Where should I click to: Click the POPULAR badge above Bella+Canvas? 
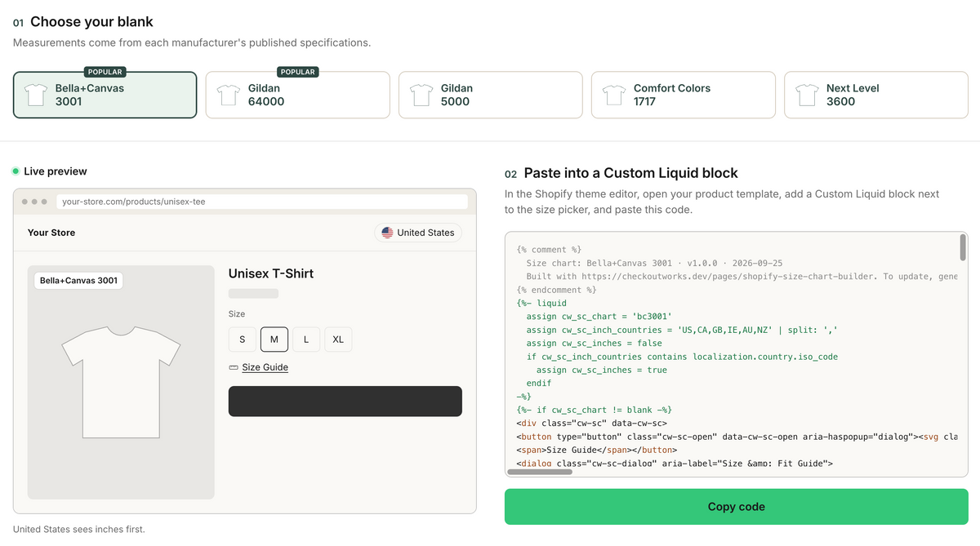point(105,72)
